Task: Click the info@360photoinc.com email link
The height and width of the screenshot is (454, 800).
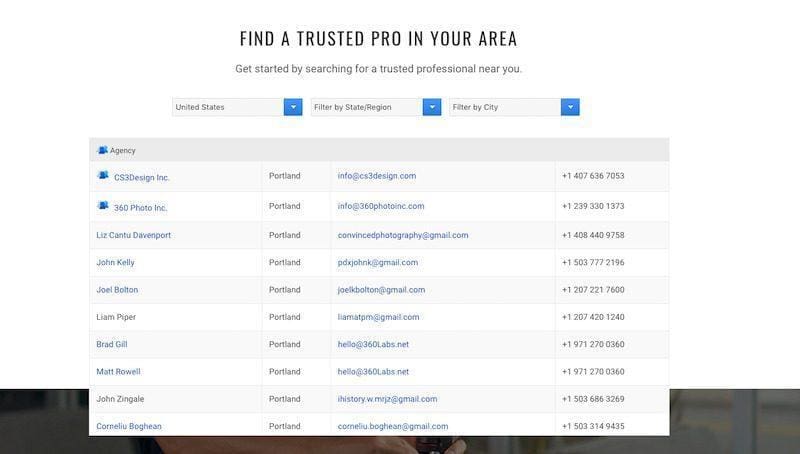Action: coord(381,206)
